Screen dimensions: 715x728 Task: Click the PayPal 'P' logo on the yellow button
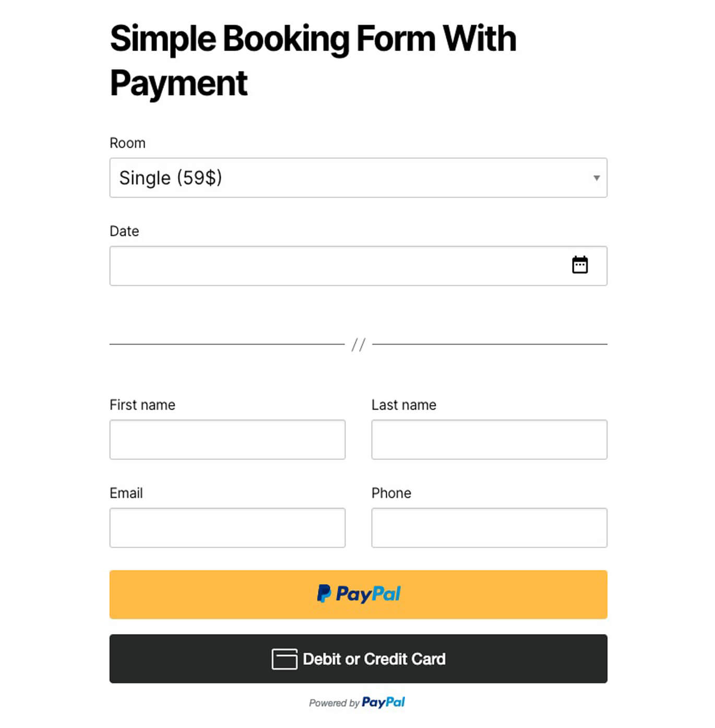[x=324, y=594]
